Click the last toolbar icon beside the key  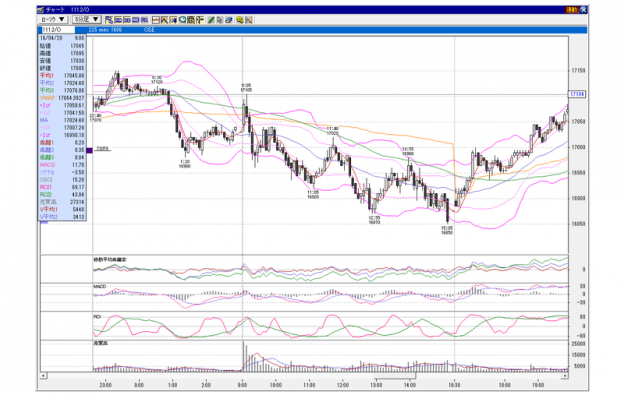pyautogui.click(x=249, y=20)
